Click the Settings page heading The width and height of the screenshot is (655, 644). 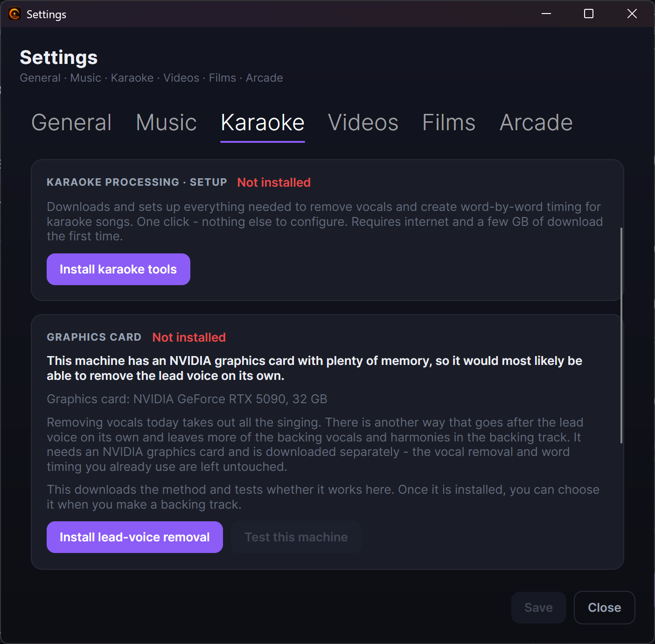59,57
